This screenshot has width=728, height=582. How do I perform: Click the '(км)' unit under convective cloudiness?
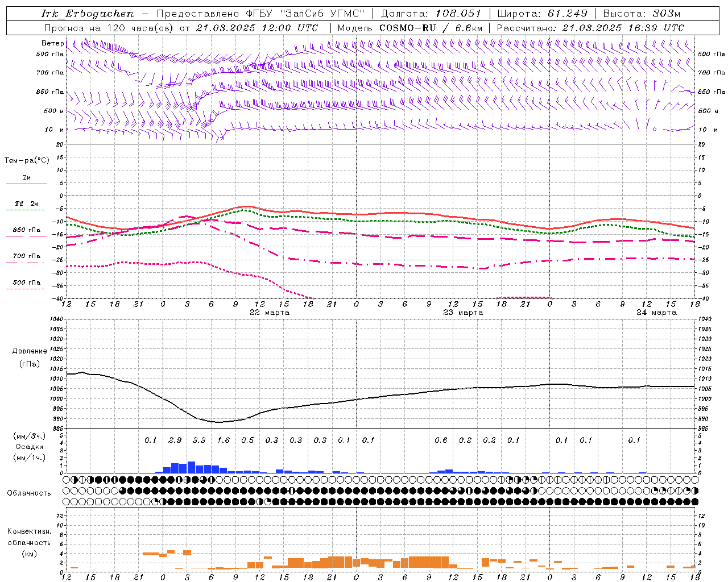point(29,554)
